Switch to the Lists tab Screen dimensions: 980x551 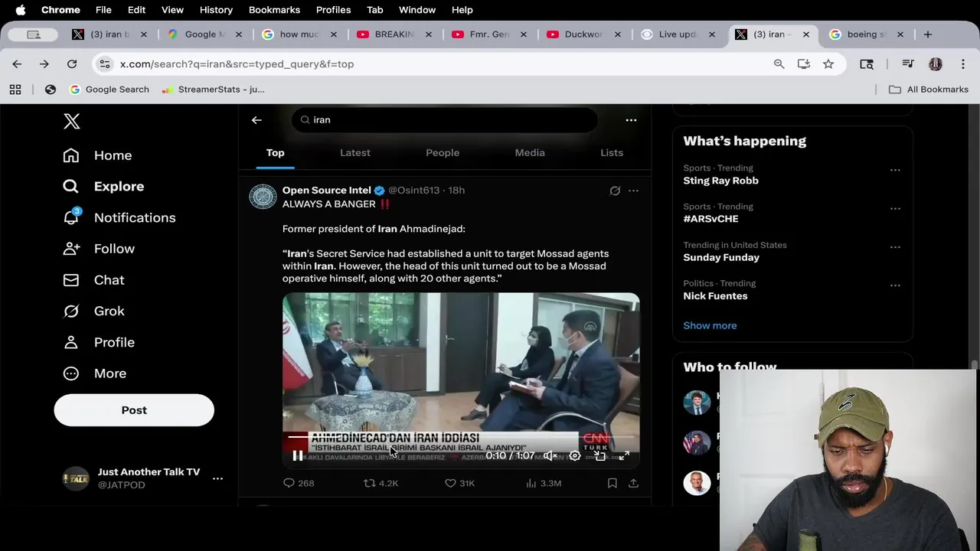click(x=612, y=152)
